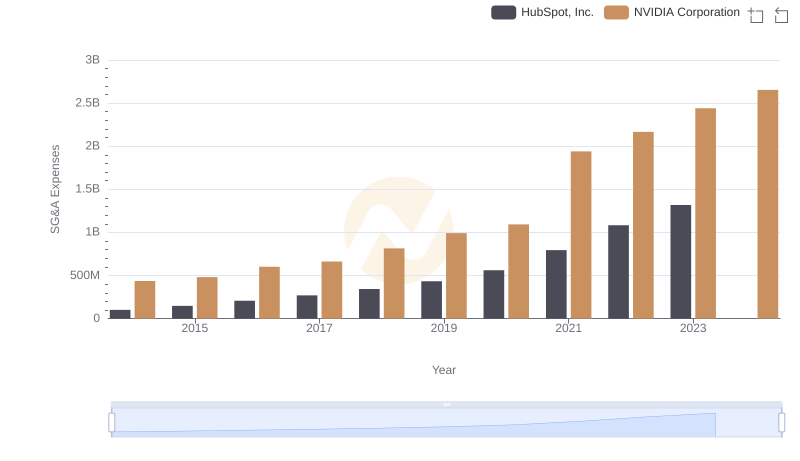Image resolution: width=800 pixels, height=461 pixels.
Task: Click the HubSpot bar for 2014
Action: (x=120, y=314)
